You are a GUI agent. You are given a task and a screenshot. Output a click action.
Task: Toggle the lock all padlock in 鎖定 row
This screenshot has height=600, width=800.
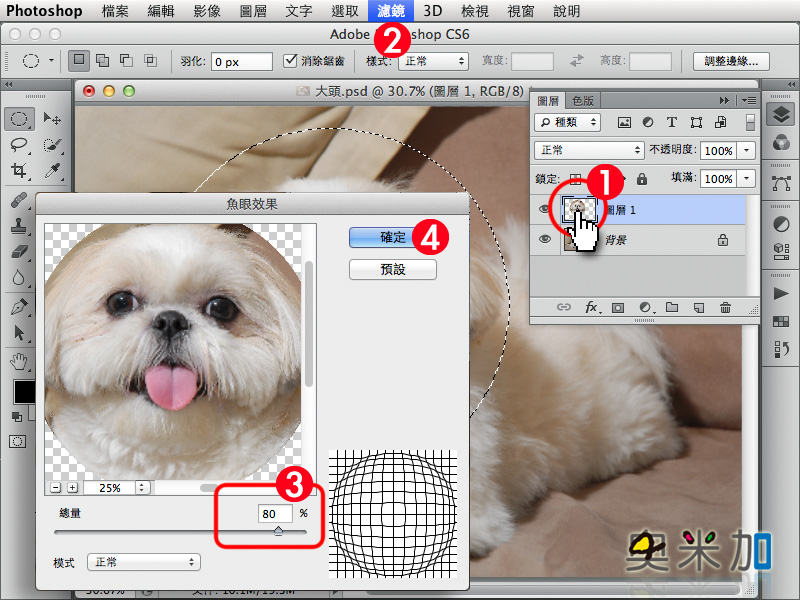[x=642, y=179]
